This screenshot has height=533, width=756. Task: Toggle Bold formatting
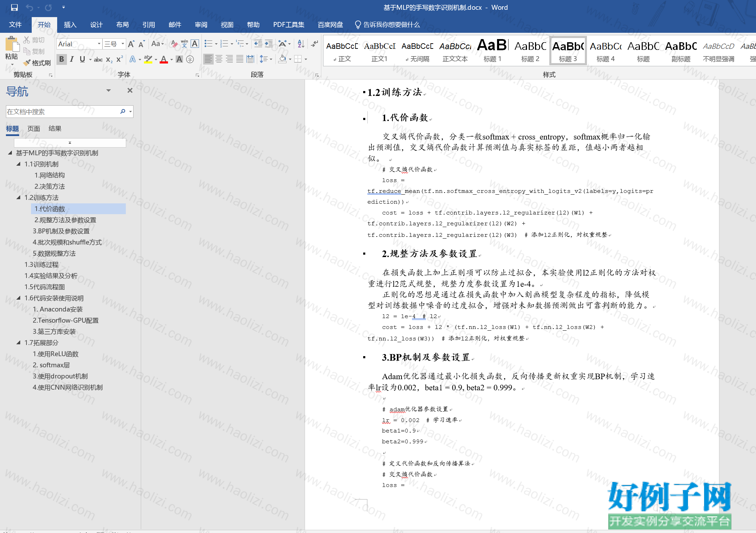62,59
